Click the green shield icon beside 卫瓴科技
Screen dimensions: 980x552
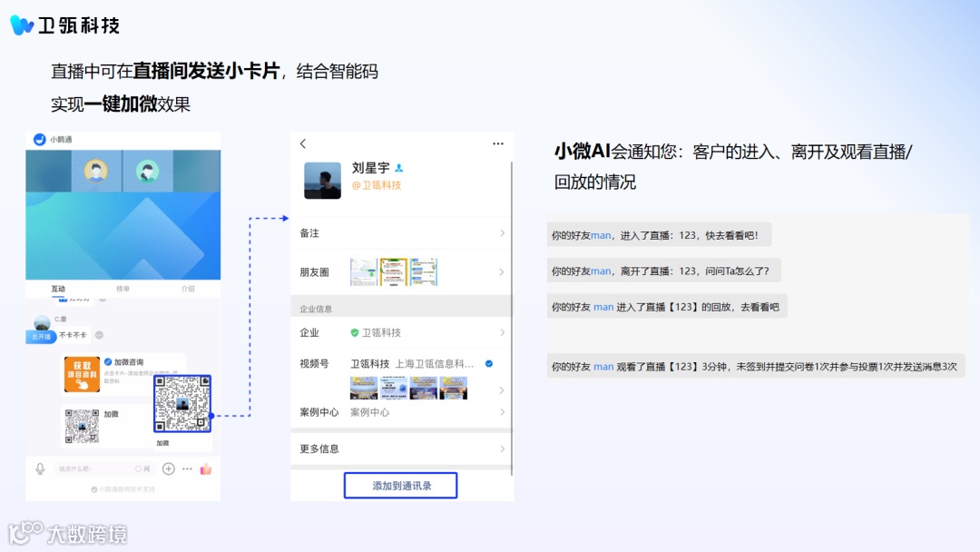[x=355, y=332]
